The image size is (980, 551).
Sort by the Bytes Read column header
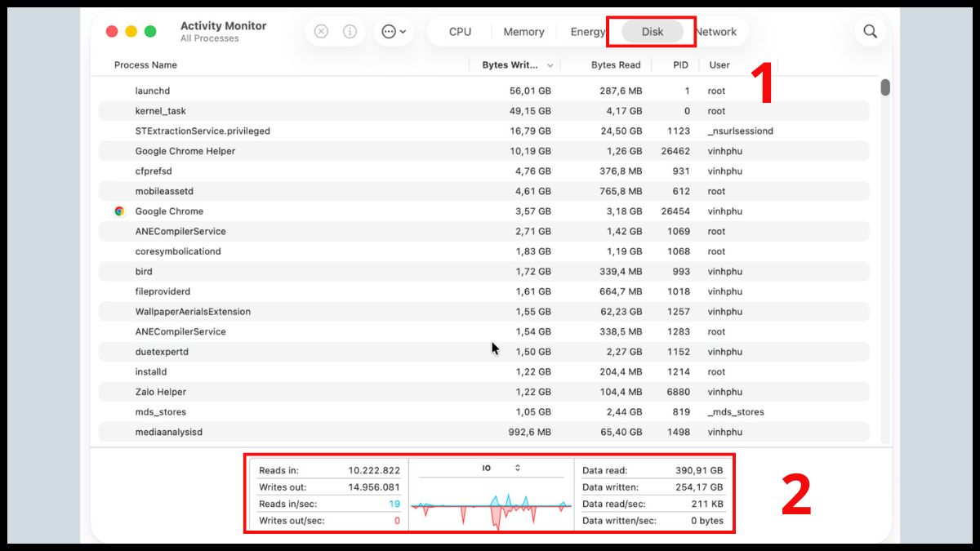[x=615, y=65]
